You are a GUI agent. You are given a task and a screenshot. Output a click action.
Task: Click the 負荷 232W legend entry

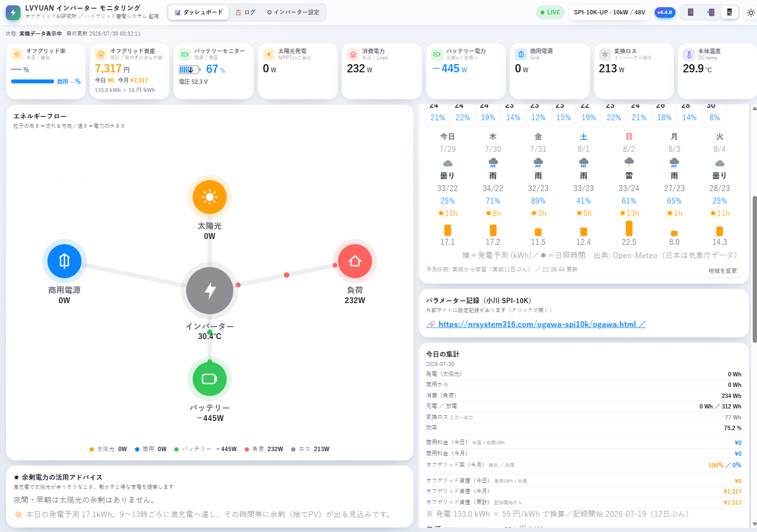[264, 449]
